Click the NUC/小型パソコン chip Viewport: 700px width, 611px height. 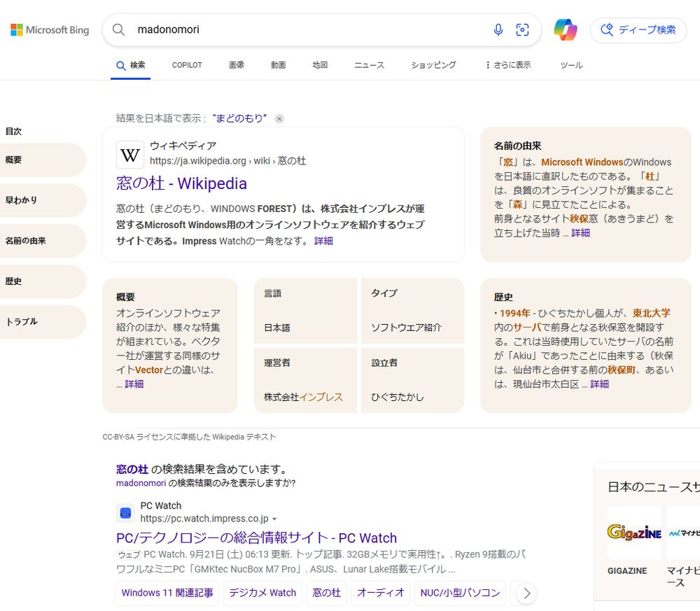click(x=461, y=593)
